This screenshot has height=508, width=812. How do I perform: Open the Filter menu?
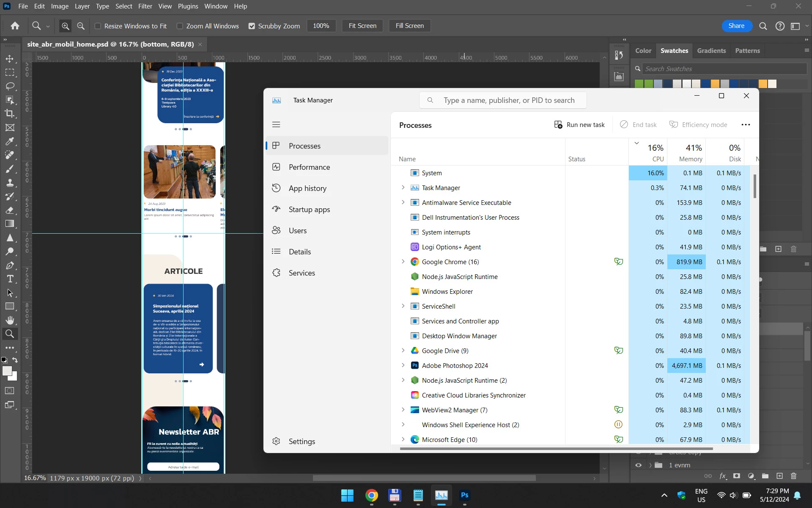pyautogui.click(x=145, y=6)
